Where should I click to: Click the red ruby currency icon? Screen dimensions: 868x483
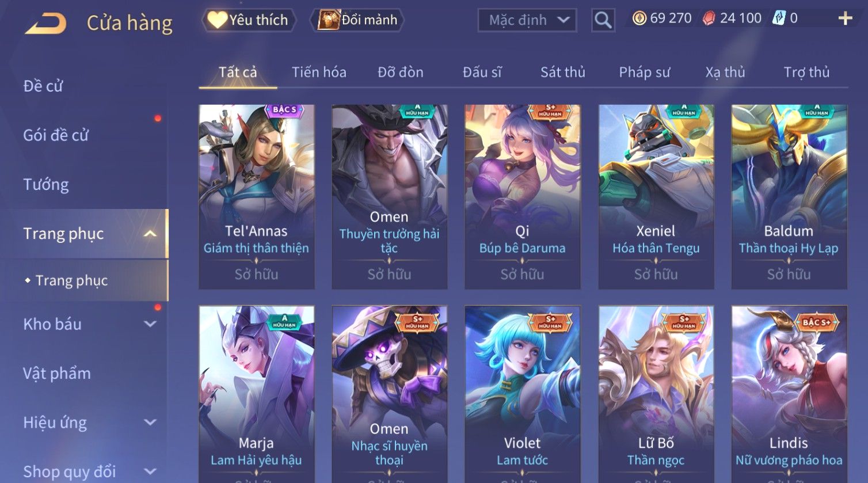pyautogui.click(x=709, y=18)
